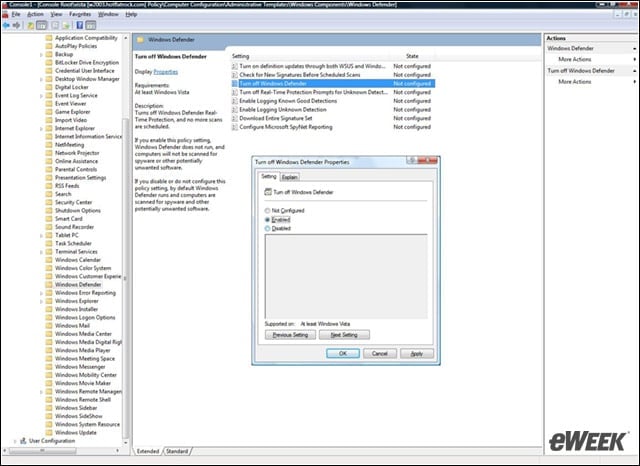
Task: Click the console tree horizontal scrollbar
Action: (42, 450)
